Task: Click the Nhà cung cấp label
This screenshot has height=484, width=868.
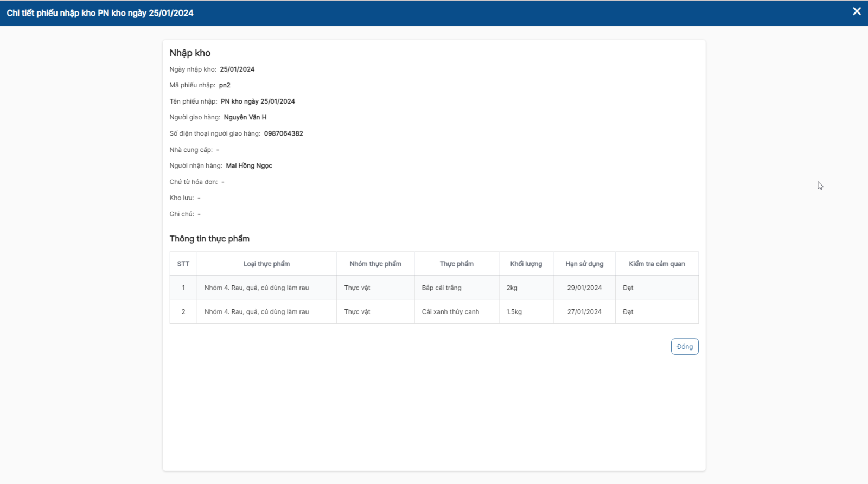Action: [x=191, y=150]
